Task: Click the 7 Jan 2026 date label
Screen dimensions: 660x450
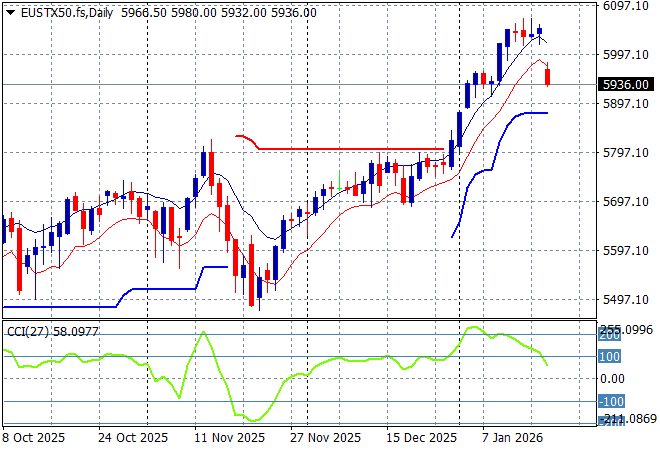Action: click(x=512, y=438)
